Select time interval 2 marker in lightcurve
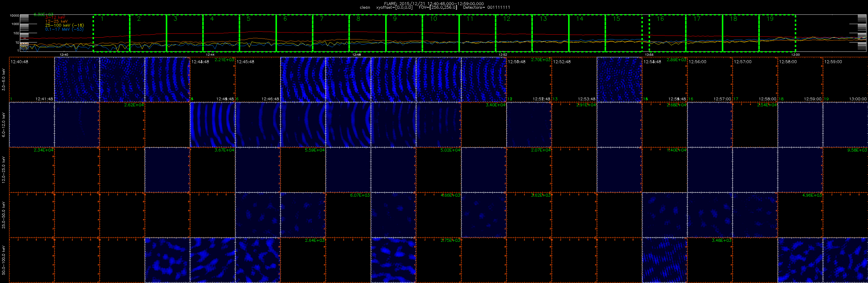Image resolution: width=868 pixels, height=283 pixels. [139, 19]
